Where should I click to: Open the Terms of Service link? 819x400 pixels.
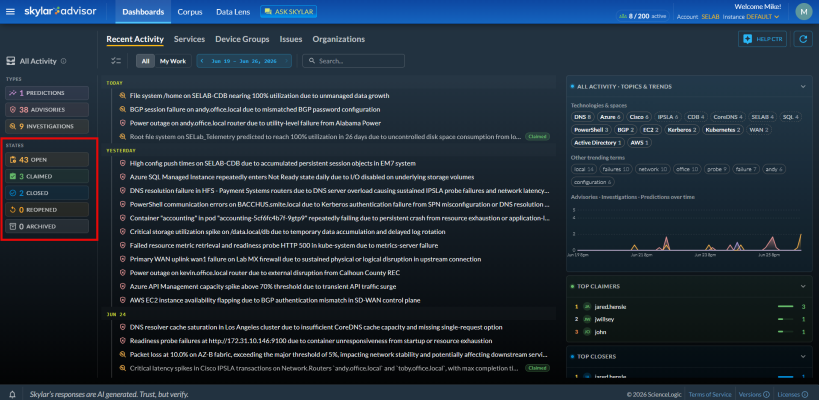(711, 394)
